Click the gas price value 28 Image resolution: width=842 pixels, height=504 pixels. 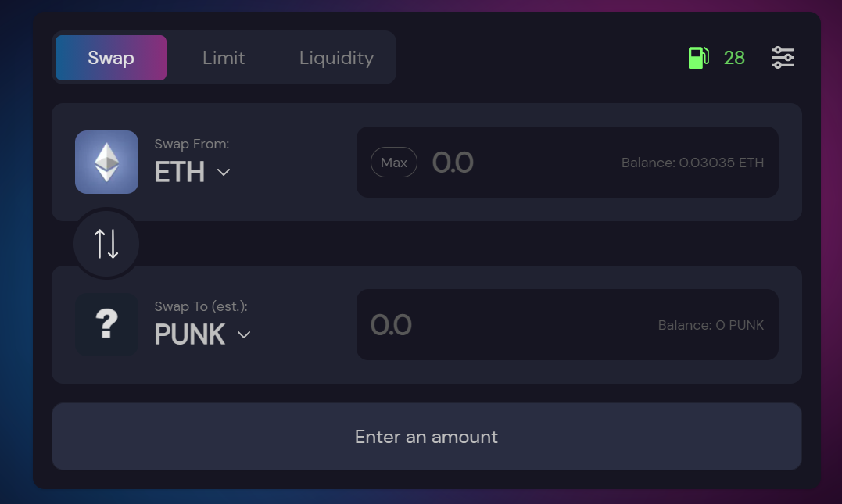pos(734,57)
